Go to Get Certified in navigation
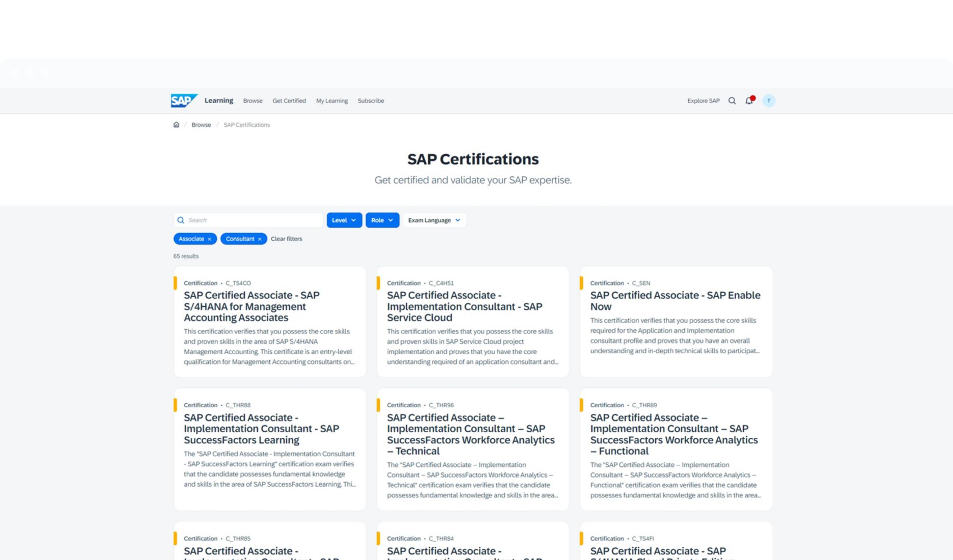 pyautogui.click(x=289, y=101)
